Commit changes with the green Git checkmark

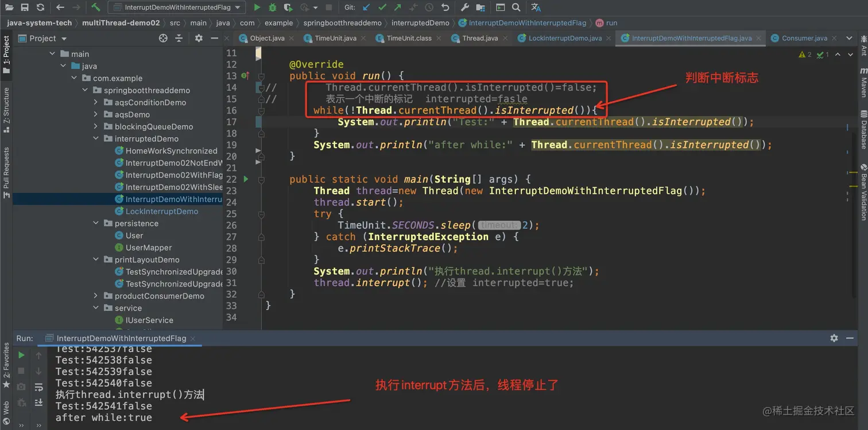(382, 7)
